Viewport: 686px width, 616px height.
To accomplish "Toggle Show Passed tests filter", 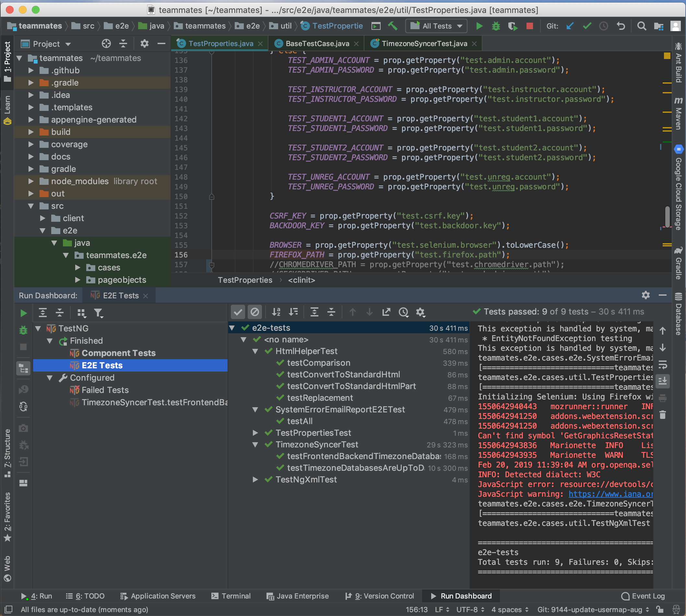I will (x=238, y=312).
